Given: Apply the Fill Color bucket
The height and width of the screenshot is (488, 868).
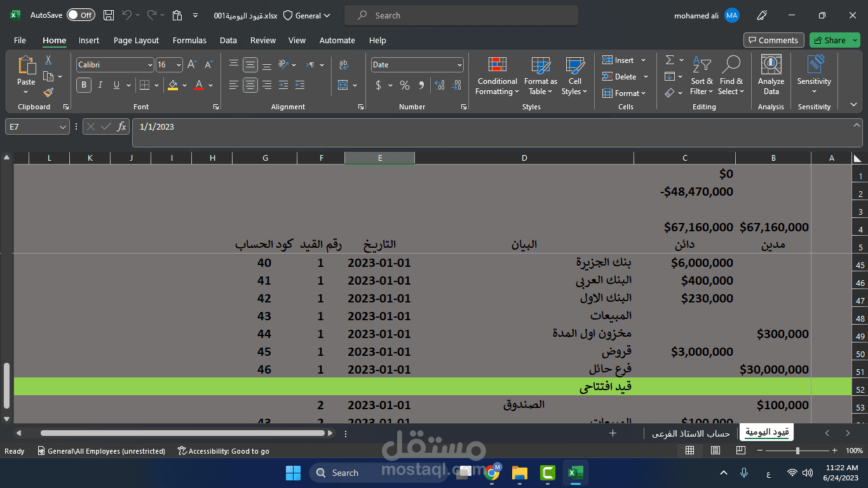Looking at the screenshot, I should [x=173, y=85].
